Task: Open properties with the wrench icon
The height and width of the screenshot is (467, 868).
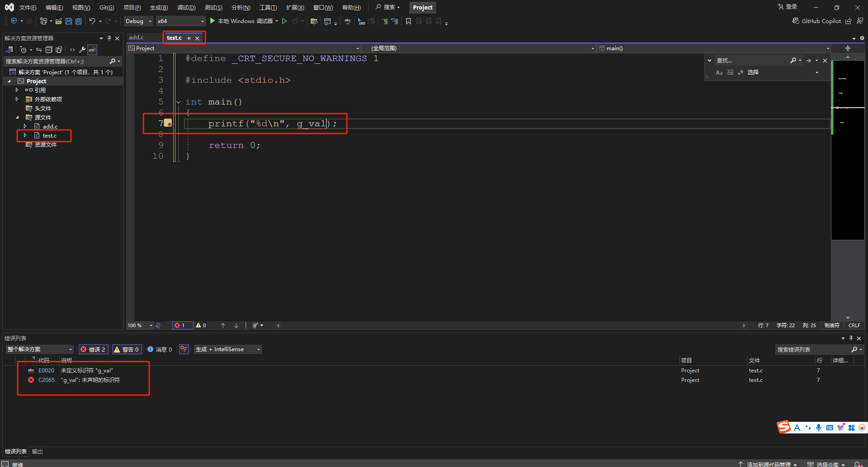Action: pyautogui.click(x=82, y=50)
